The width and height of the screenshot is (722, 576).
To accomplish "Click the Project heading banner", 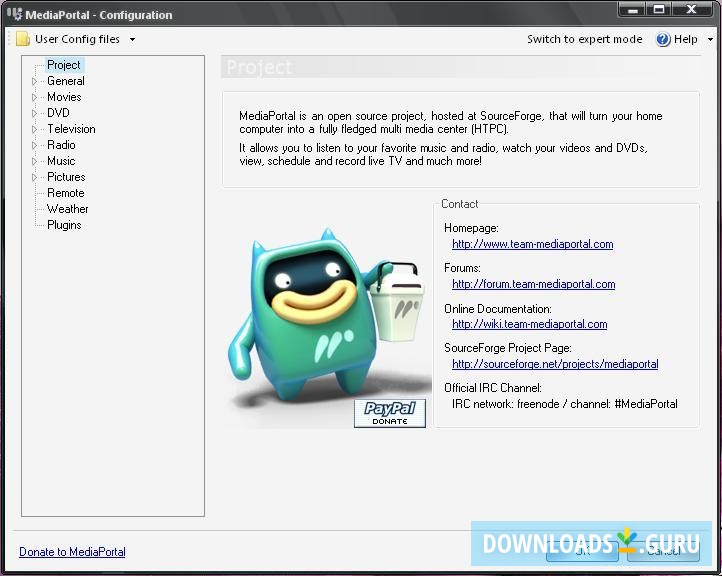I will [x=460, y=67].
